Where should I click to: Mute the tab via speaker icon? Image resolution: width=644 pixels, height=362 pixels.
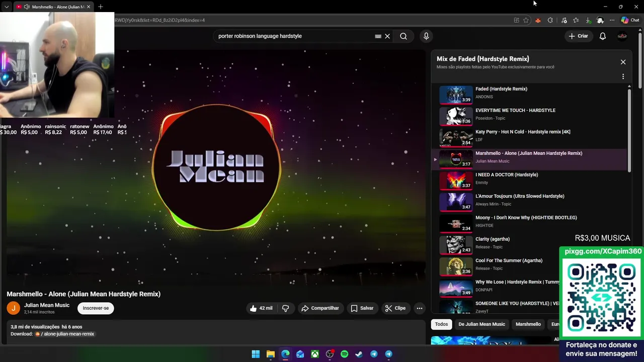pos(27,7)
